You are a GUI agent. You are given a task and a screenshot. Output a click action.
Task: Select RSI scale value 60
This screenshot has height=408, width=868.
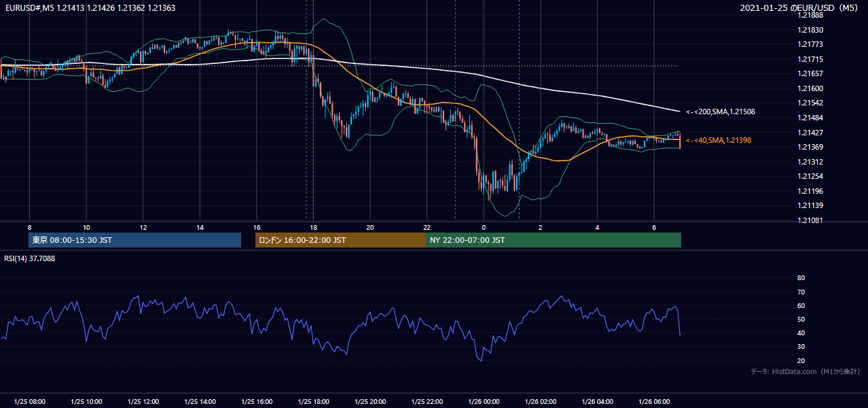click(x=801, y=305)
